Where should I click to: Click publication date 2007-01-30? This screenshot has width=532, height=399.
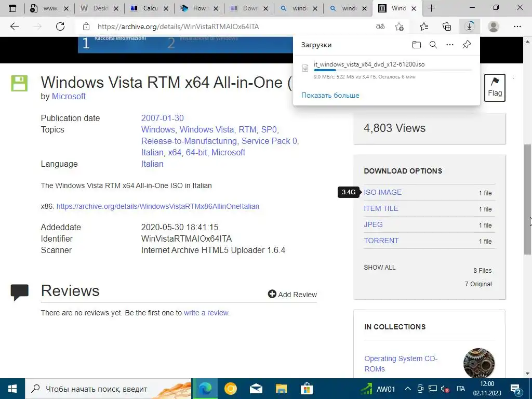click(163, 118)
